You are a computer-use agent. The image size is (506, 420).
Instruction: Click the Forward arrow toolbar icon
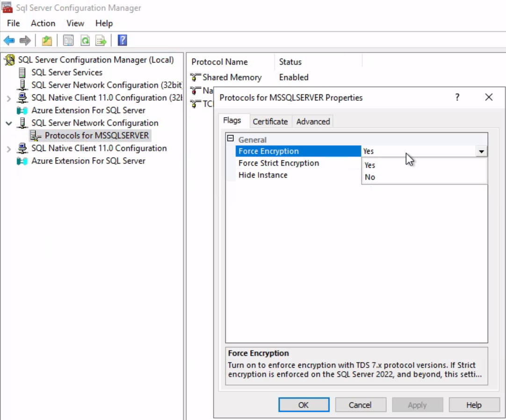[25, 41]
